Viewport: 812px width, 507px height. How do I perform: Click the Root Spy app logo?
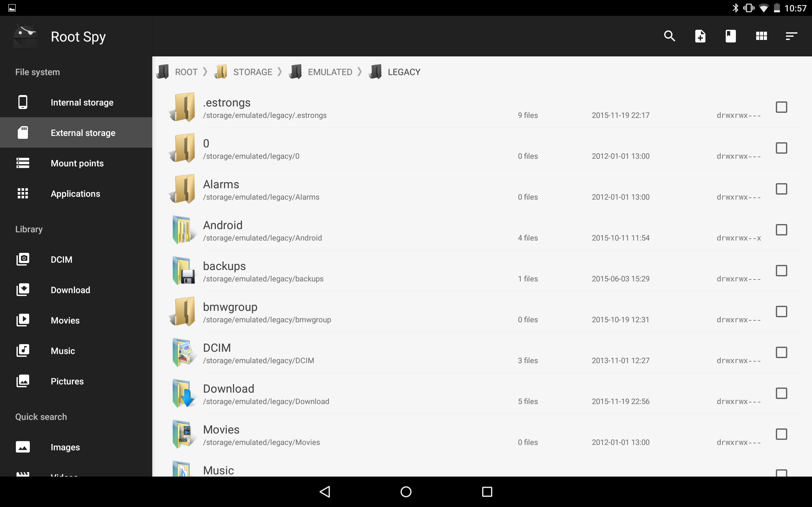pyautogui.click(x=25, y=36)
